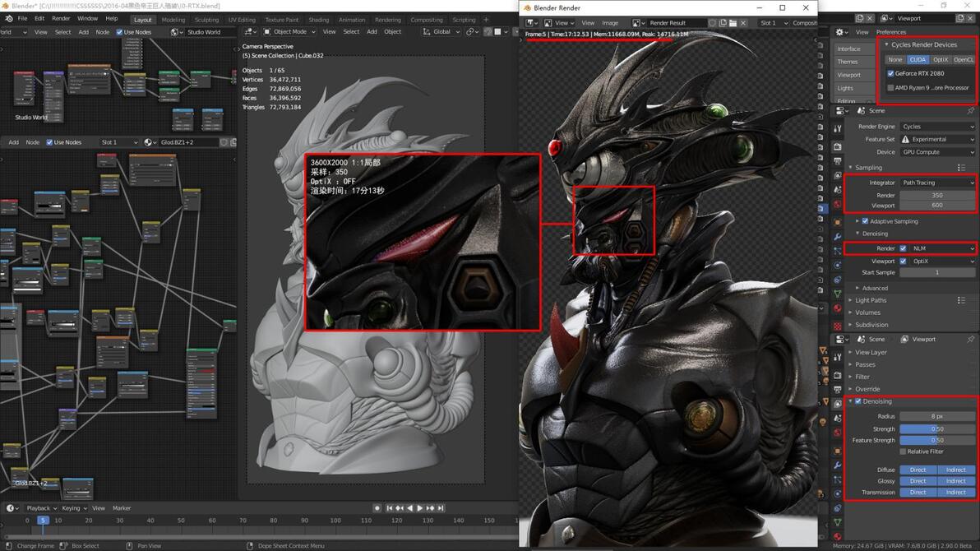The height and width of the screenshot is (551, 980).
Task: Open the Integrator Path Tracing dropdown
Action: pos(937,183)
